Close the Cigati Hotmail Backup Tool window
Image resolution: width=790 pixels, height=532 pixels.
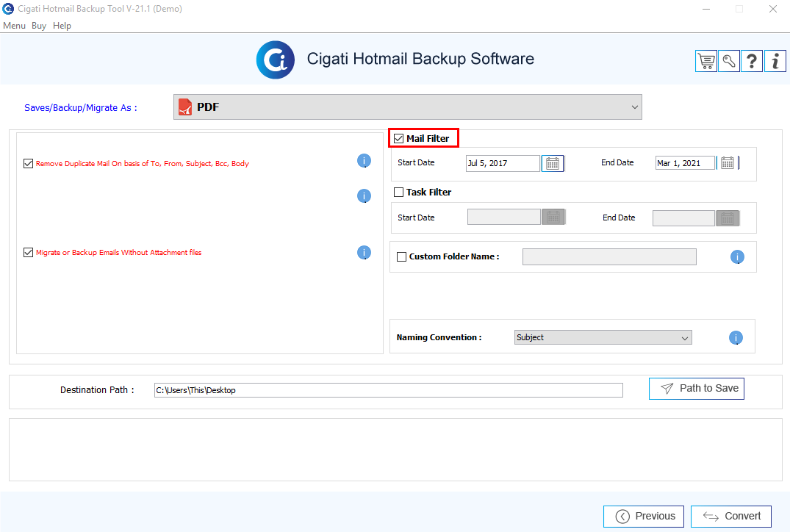pos(773,9)
